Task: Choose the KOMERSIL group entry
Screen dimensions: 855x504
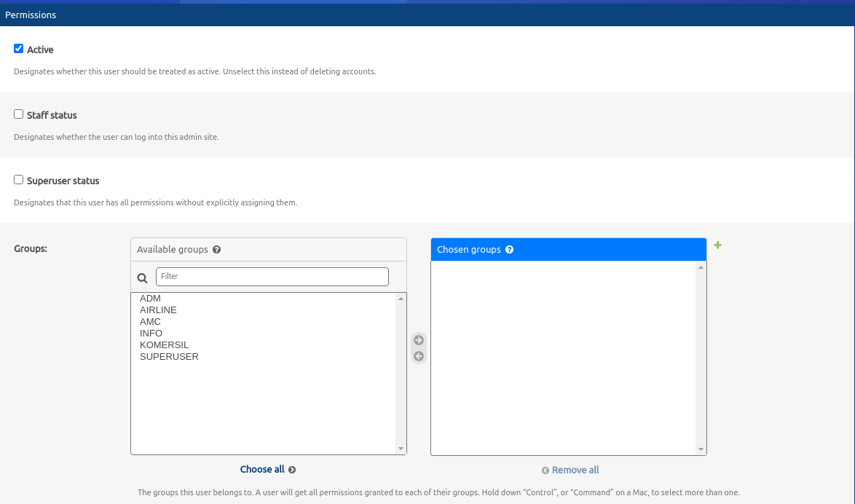Action: (164, 345)
